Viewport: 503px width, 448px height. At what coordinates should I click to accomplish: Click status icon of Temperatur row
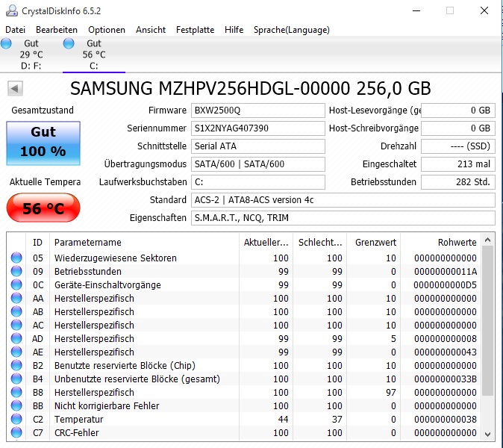[x=16, y=420]
